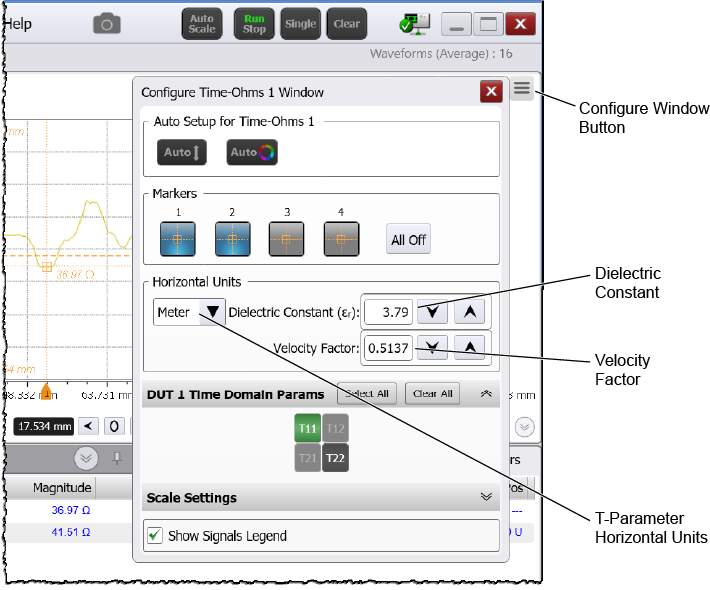The width and height of the screenshot is (710, 590).
Task: Collapse DUT 1 Time Domain Params section
Action: coord(486,394)
